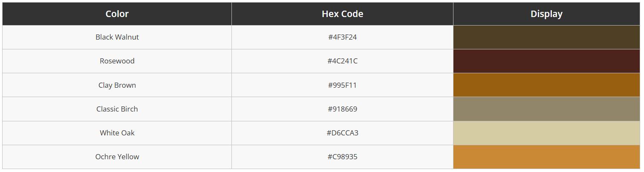Image resolution: width=644 pixels, height=172 pixels.
Task: Select the #C98935 hex value
Action: (x=342, y=157)
